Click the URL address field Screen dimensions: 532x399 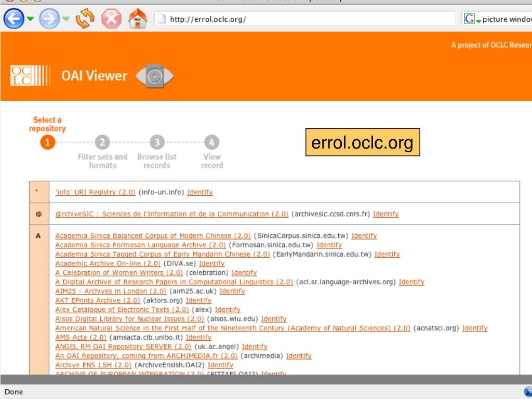coord(304,19)
